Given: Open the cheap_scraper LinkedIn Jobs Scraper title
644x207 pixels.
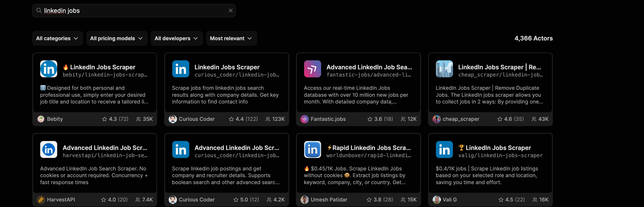Looking at the screenshot, I should coord(499,67).
